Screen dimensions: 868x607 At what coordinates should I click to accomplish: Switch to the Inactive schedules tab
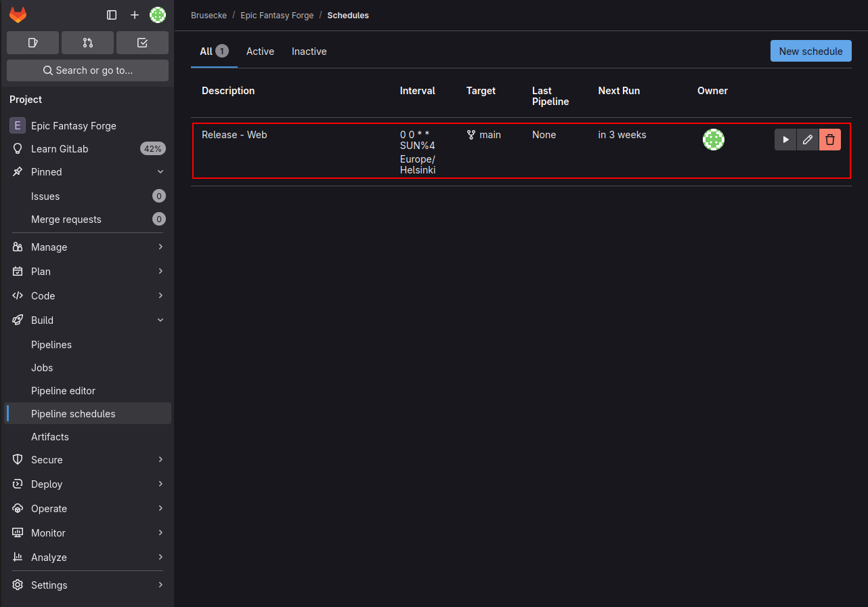(x=309, y=51)
